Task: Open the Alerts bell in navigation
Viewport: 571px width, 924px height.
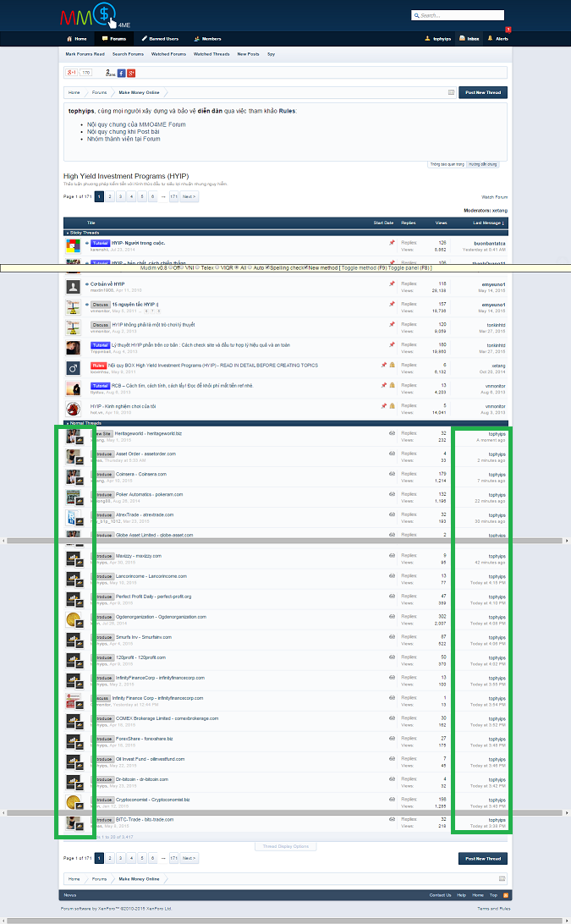Action: point(498,39)
